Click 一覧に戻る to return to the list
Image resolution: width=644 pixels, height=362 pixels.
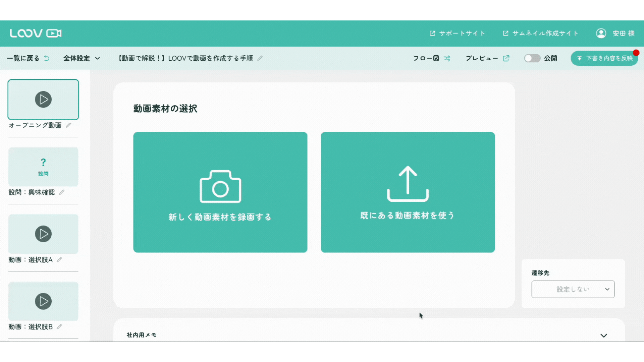coord(23,58)
